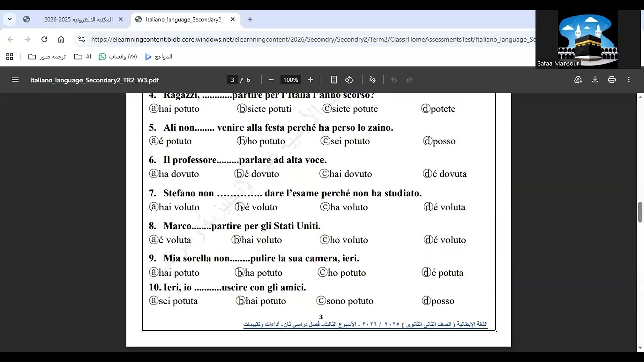Select answer 'siete potuti' for question 4
The width and height of the screenshot is (644, 362).
[265, 109]
